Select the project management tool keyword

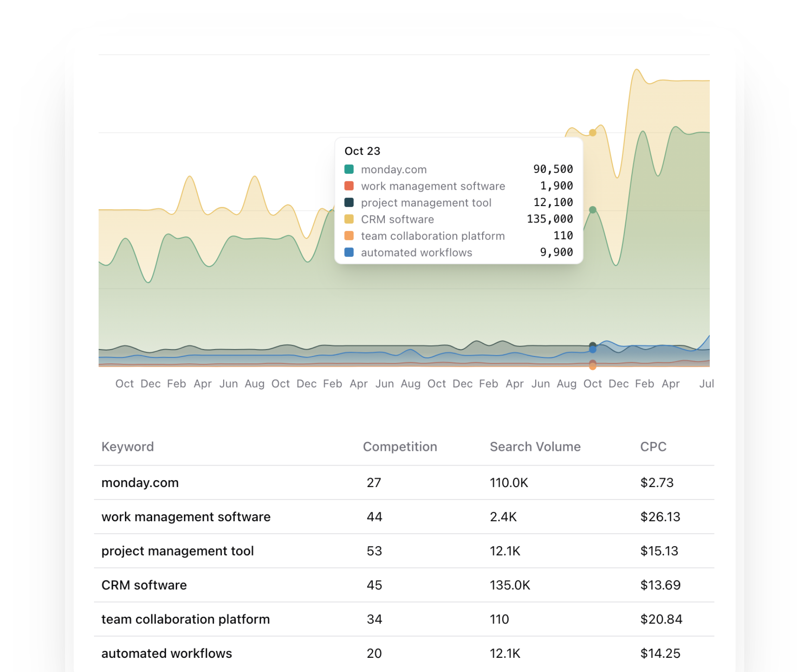(178, 551)
